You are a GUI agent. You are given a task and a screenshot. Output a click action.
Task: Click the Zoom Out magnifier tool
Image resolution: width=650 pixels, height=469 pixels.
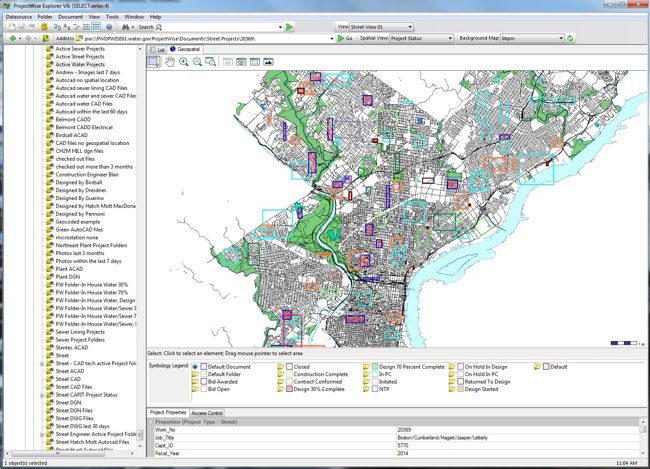(197, 62)
